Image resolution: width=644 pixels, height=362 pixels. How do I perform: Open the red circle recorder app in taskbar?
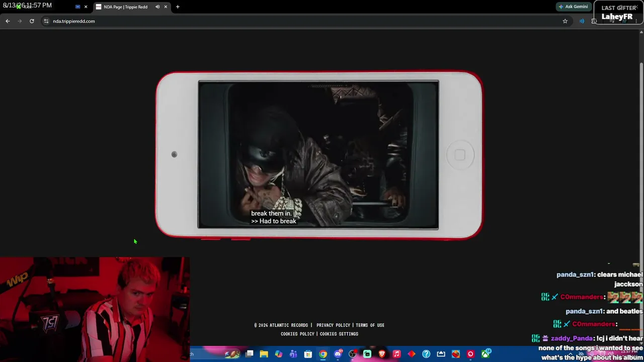tap(470, 354)
